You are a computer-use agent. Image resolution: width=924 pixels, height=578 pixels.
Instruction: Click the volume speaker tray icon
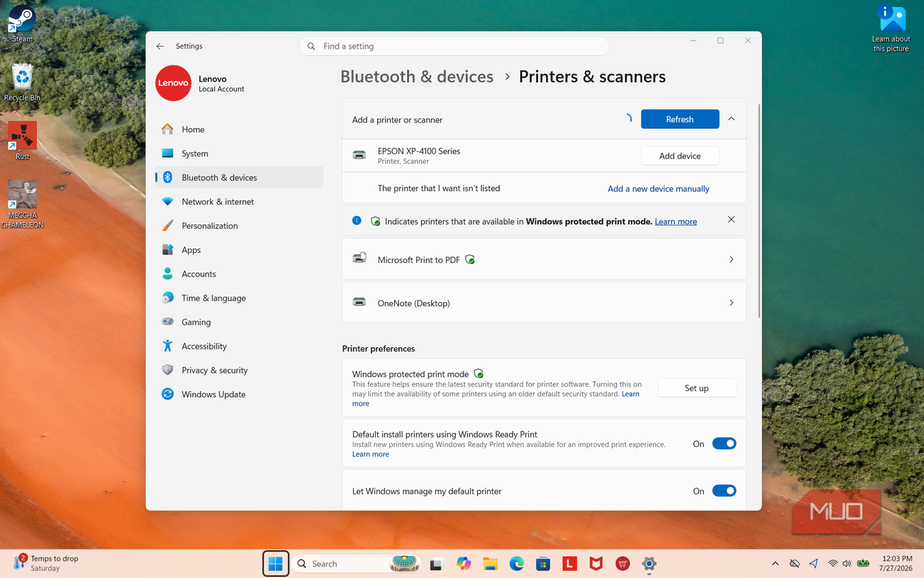click(x=847, y=564)
